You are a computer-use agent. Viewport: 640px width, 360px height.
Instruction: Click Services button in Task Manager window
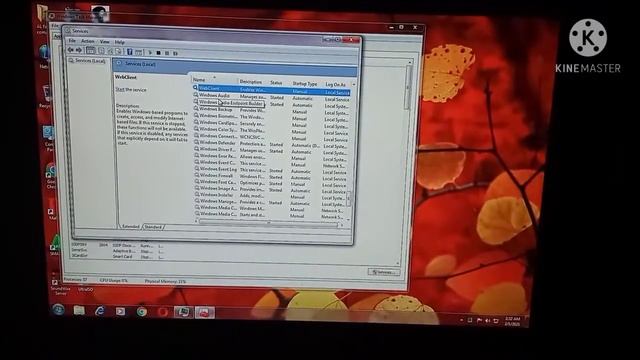click(x=383, y=272)
